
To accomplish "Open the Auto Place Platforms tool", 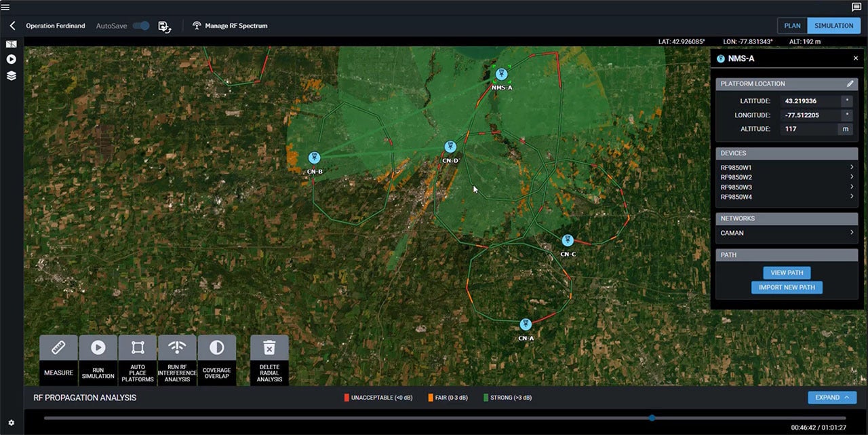I will pyautogui.click(x=137, y=358).
